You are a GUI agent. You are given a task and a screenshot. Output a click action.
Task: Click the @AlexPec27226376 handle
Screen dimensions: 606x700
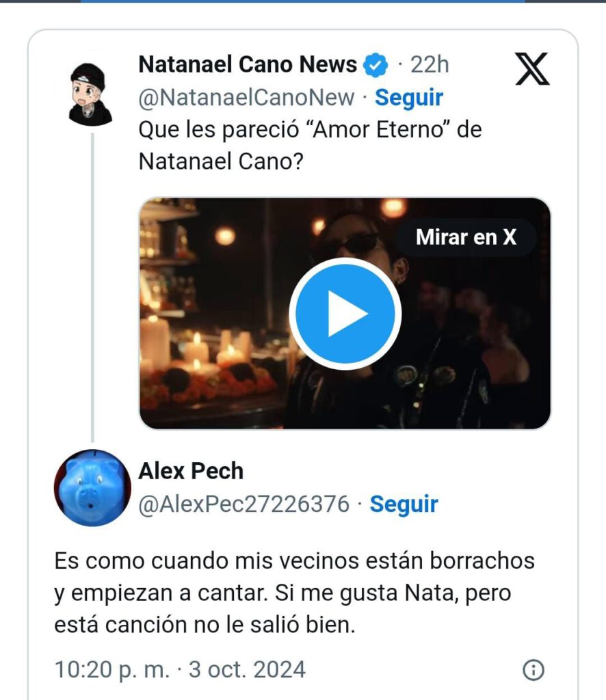point(244,504)
